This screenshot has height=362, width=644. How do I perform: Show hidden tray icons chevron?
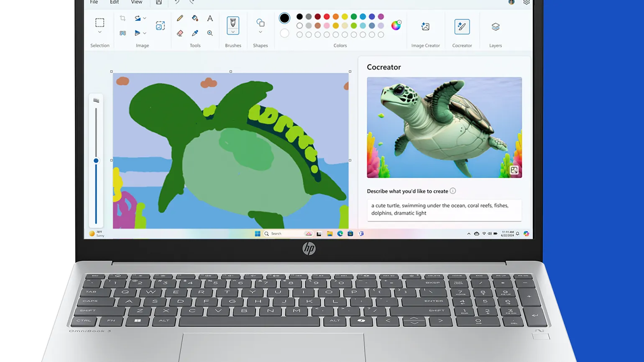point(469,234)
